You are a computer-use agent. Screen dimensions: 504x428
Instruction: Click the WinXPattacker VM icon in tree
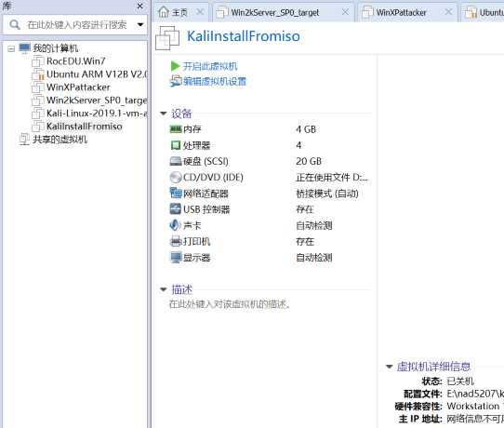37,87
